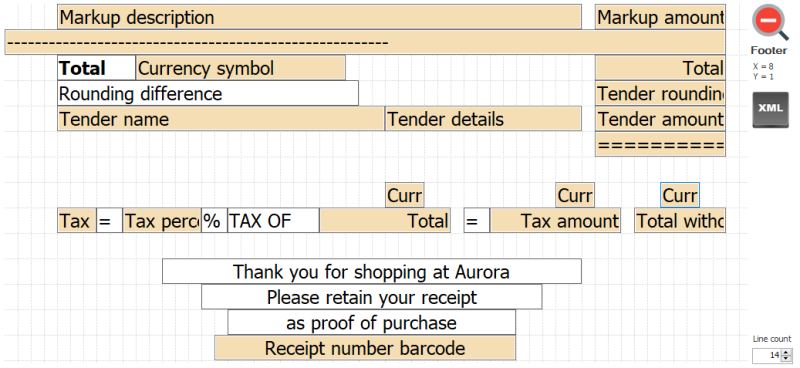Select the dashed separator line field
This screenshot has height=368, width=800.
pos(365,42)
